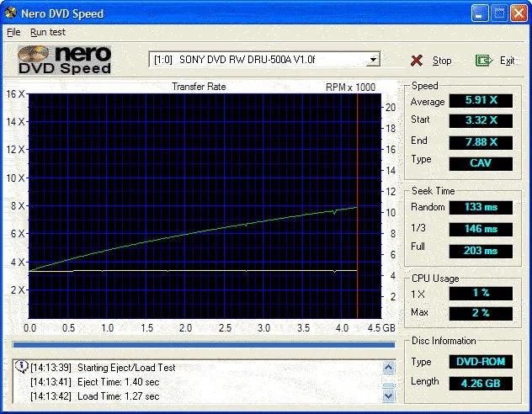Click the yellow RPM line in graph

(x=194, y=271)
